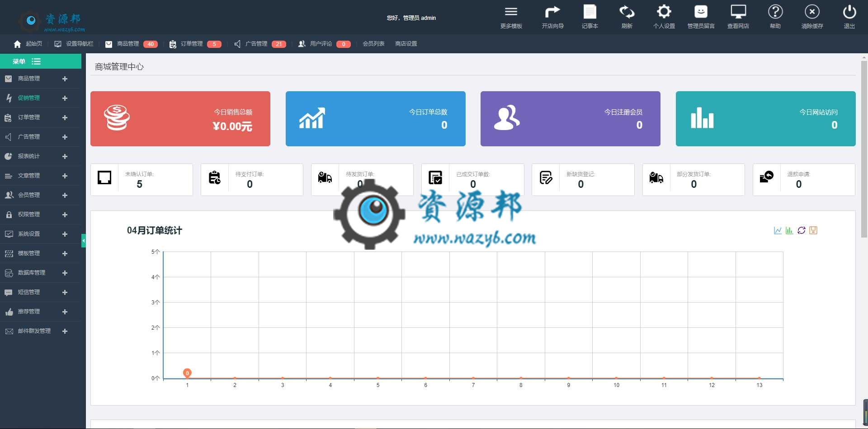The image size is (868, 429).
Task: Open 广告管理 in top nav bar
Action: click(256, 44)
